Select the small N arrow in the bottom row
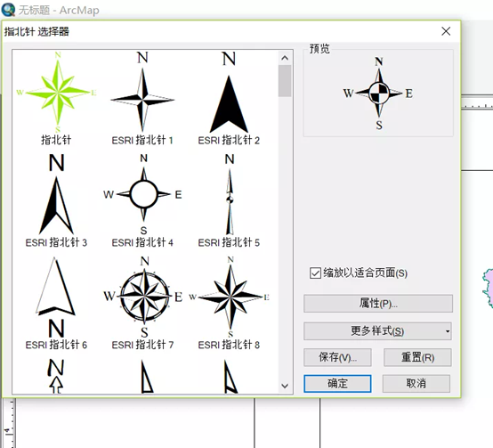493x448 pixels. [56, 376]
